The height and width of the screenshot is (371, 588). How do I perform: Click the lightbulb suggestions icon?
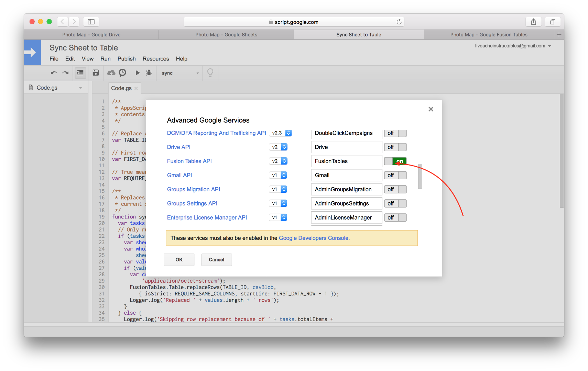click(x=210, y=73)
